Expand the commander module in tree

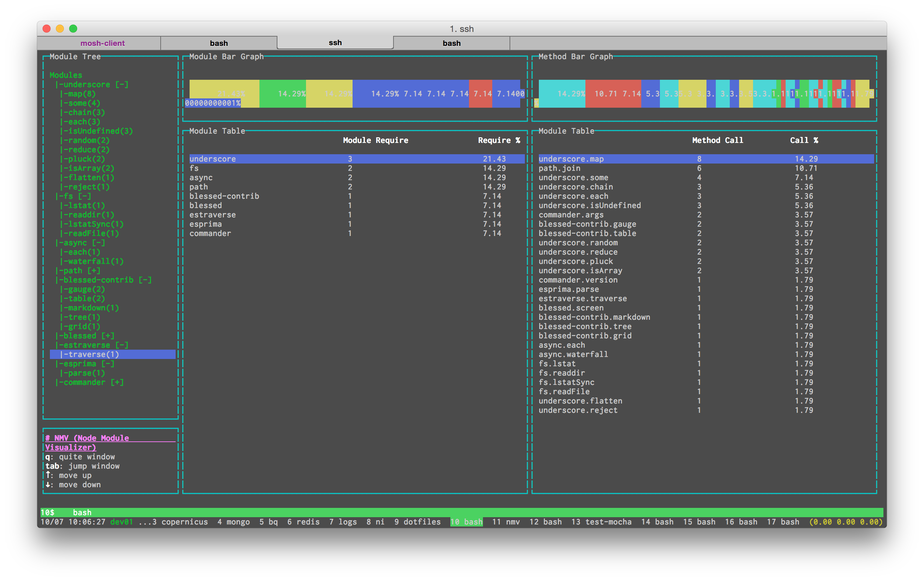(x=117, y=382)
